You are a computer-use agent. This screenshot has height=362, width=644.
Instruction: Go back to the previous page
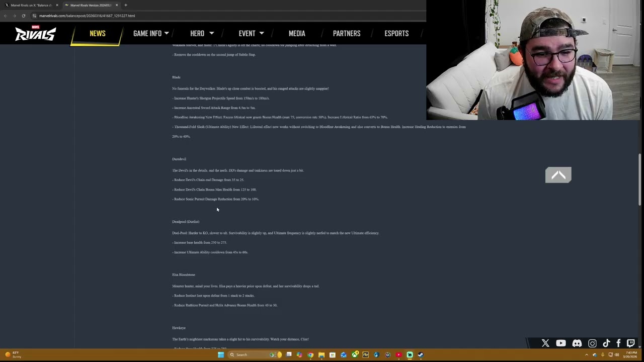(x=6, y=16)
